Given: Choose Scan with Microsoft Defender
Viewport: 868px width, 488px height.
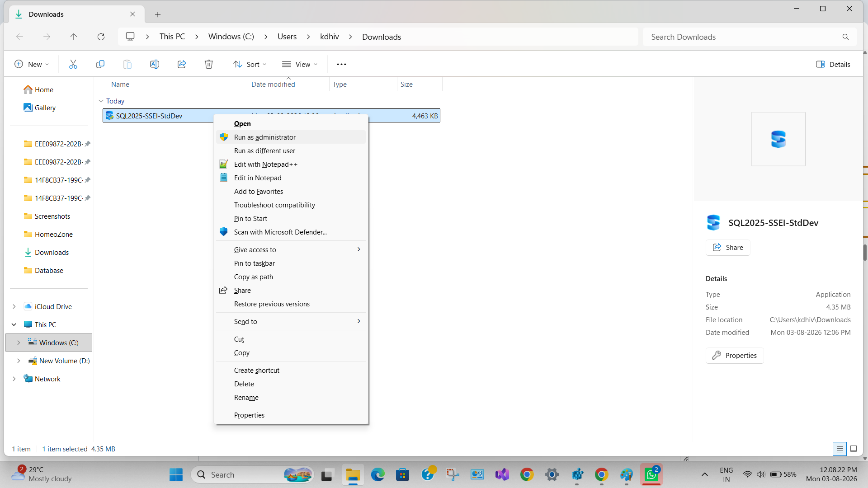Looking at the screenshot, I should [x=291, y=232].
